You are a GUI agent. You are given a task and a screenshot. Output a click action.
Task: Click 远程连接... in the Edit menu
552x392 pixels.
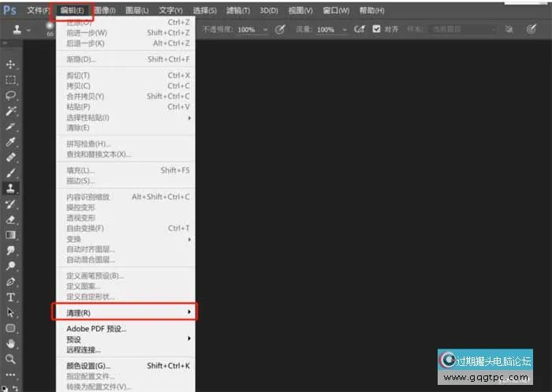coord(84,349)
